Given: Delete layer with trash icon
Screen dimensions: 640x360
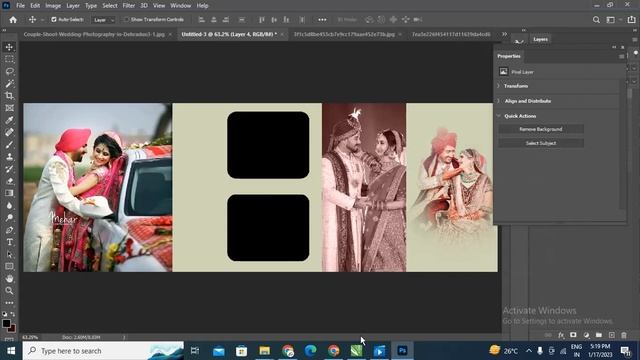Looking at the screenshot, I should (624, 335).
